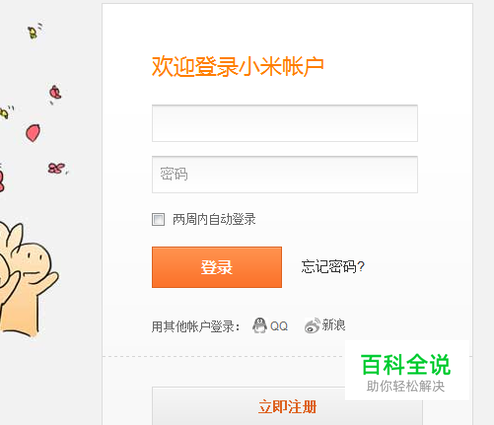Select the 新浪 text link

(x=334, y=325)
